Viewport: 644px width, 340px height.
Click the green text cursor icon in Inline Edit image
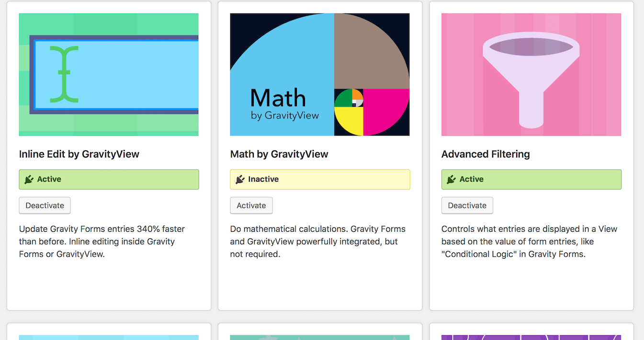click(64, 74)
